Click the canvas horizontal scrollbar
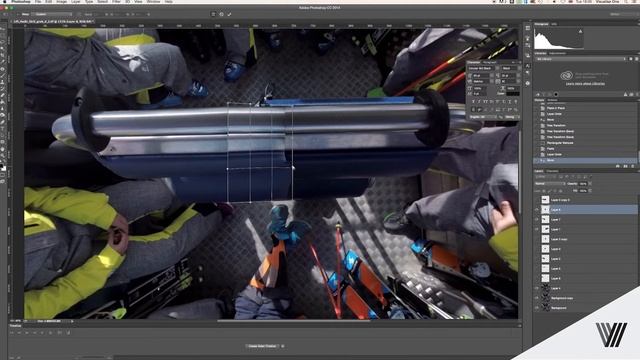 pos(293,320)
